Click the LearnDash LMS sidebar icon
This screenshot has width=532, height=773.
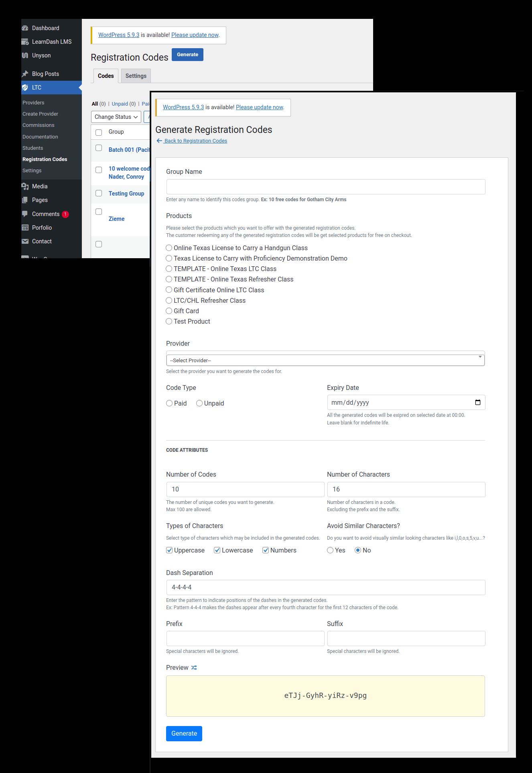coord(25,42)
